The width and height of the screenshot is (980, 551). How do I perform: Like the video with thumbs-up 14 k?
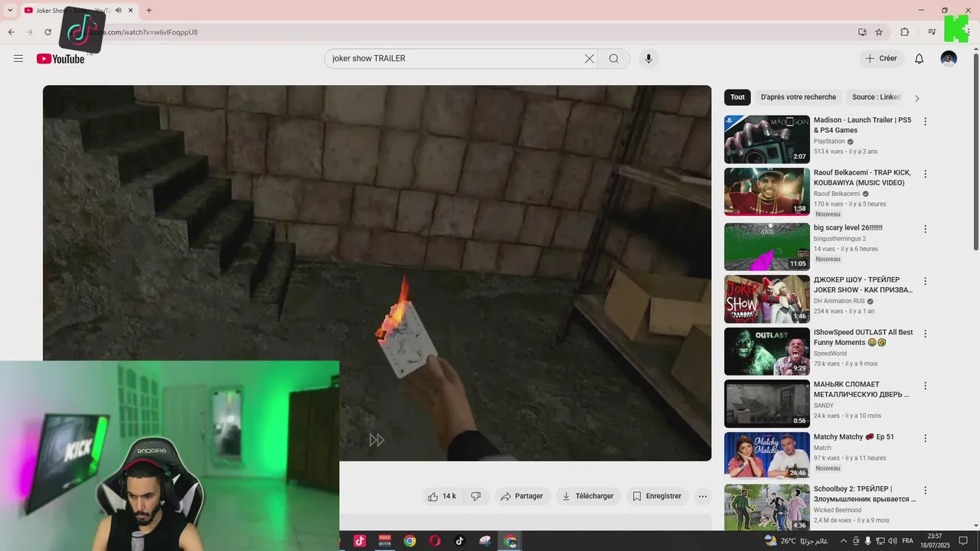click(x=442, y=496)
